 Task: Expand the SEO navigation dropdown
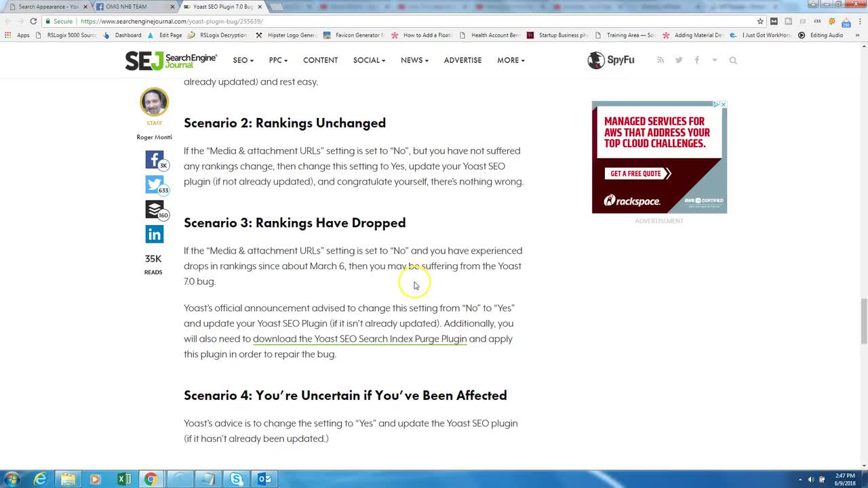click(243, 60)
